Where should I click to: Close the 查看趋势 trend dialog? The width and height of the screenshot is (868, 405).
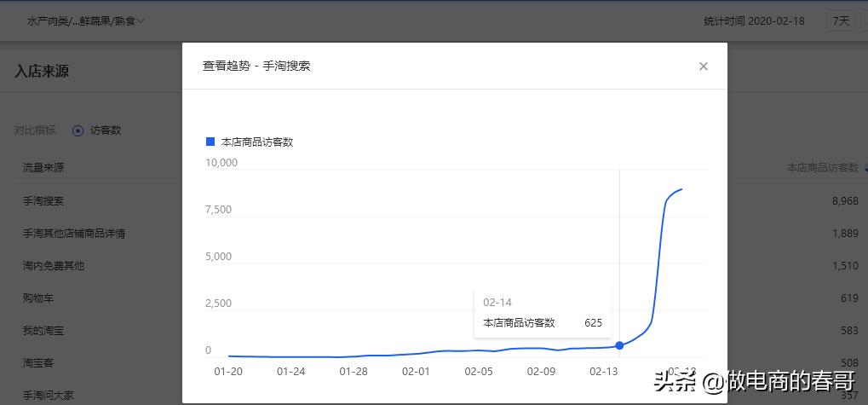click(703, 67)
